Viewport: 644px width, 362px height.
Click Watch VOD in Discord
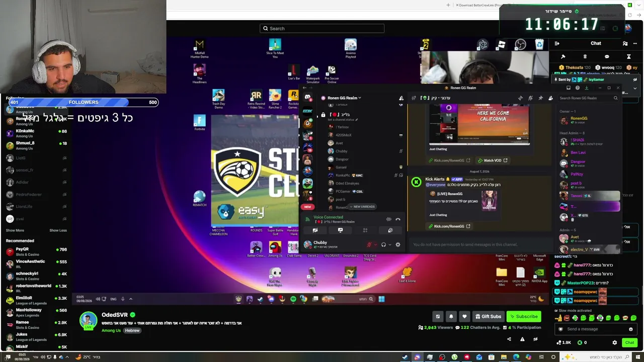click(493, 160)
